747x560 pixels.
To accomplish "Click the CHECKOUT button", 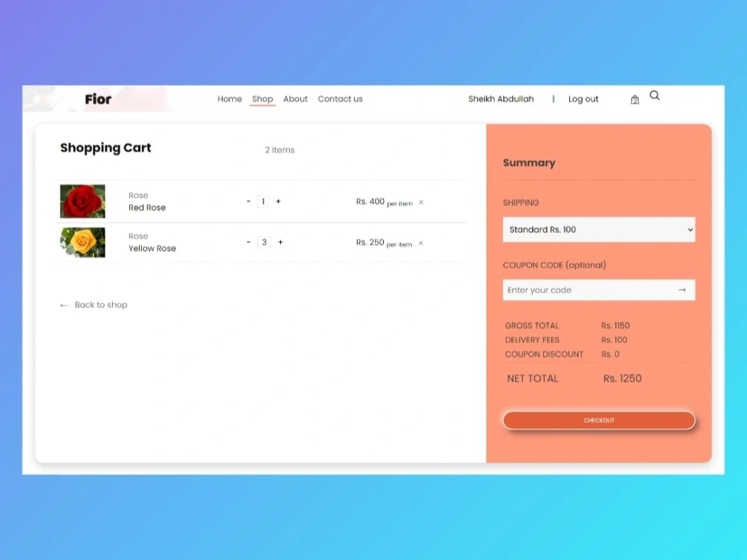I will click(599, 420).
